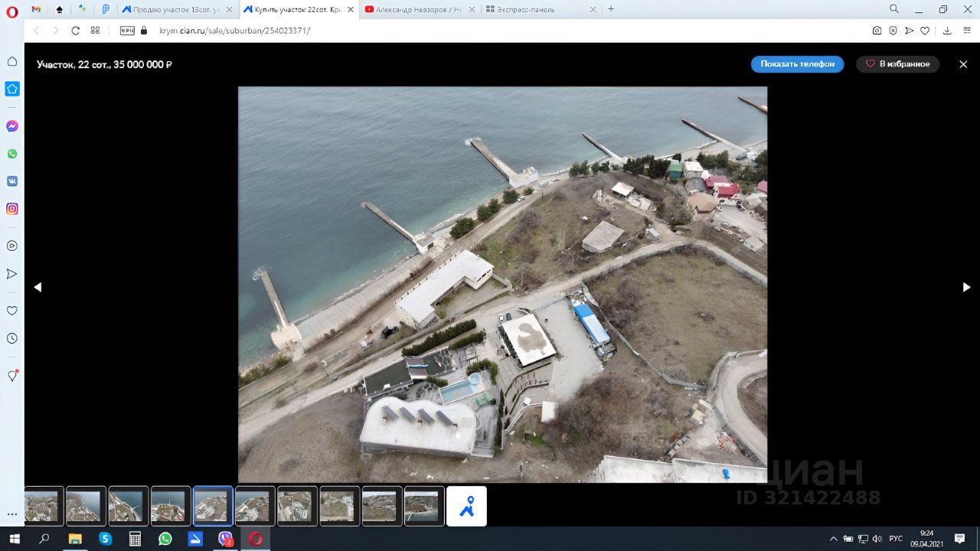Open bookmarks heart in the sidebar
The width and height of the screenshot is (980, 551).
pos(12,311)
